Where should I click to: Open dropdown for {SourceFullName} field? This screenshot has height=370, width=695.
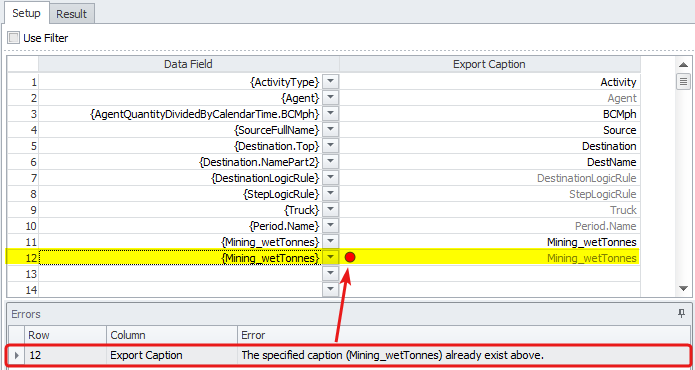pos(330,130)
